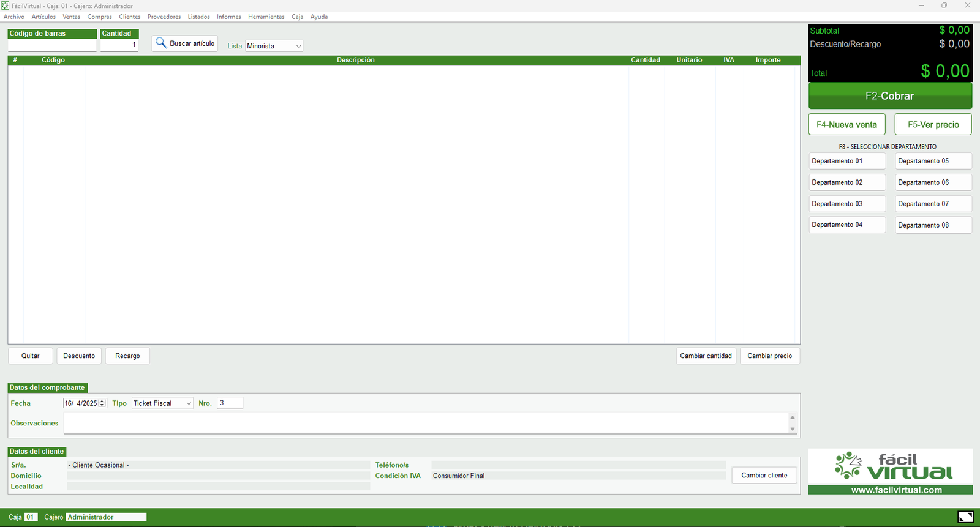Restore the window size
980x527 pixels.
(944, 6)
